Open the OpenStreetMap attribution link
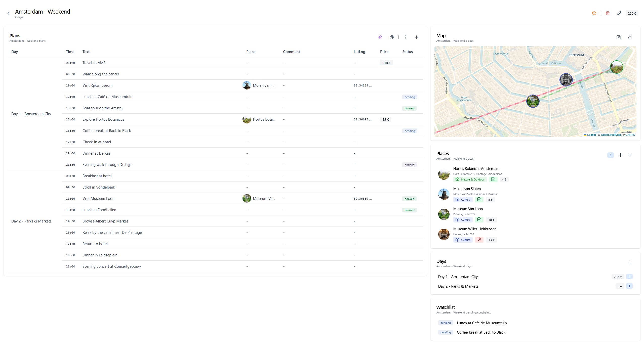The image size is (644, 362). point(611,135)
